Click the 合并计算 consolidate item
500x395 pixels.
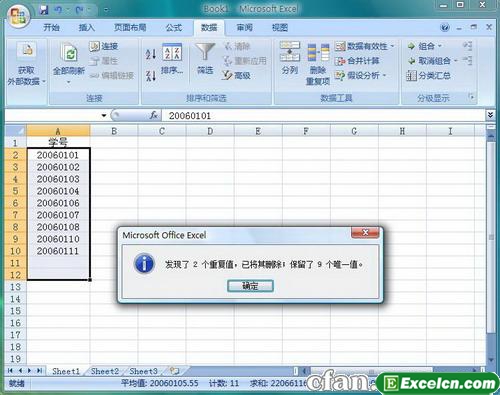[x=357, y=61]
